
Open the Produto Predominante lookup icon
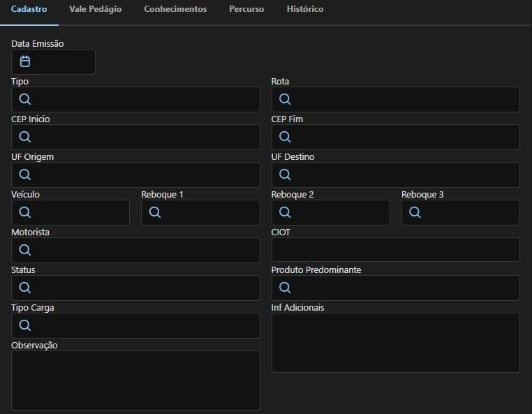(285, 288)
